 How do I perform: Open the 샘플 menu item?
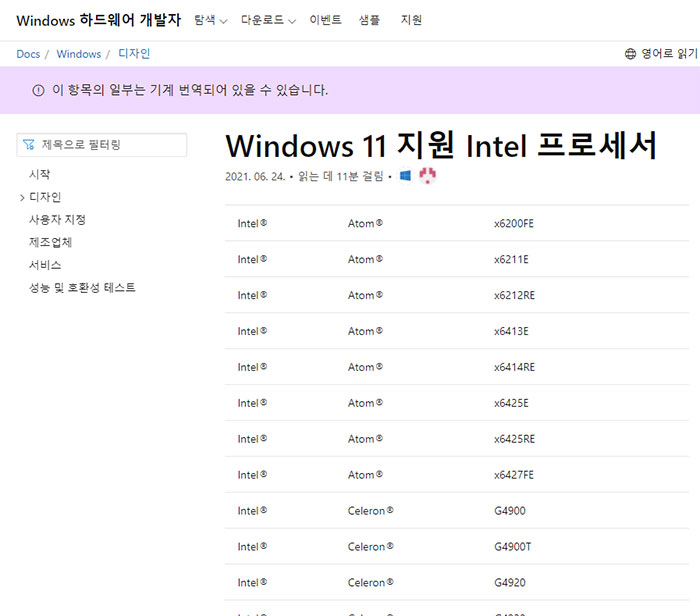click(x=369, y=20)
